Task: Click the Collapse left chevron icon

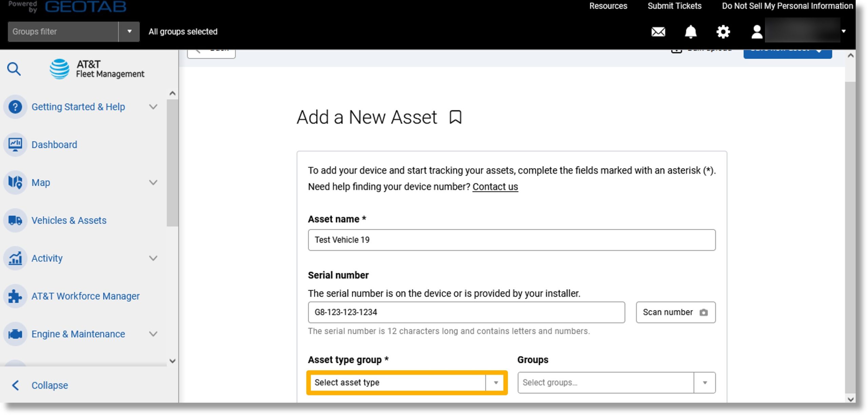Action: point(15,385)
